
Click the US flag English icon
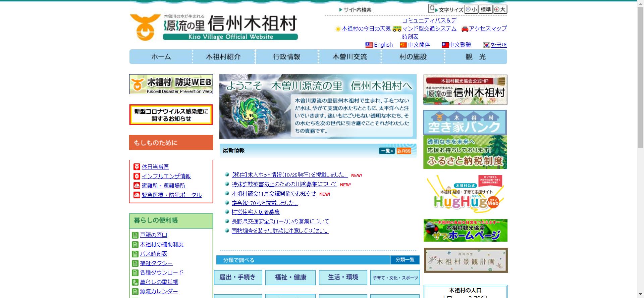(369, 45)
